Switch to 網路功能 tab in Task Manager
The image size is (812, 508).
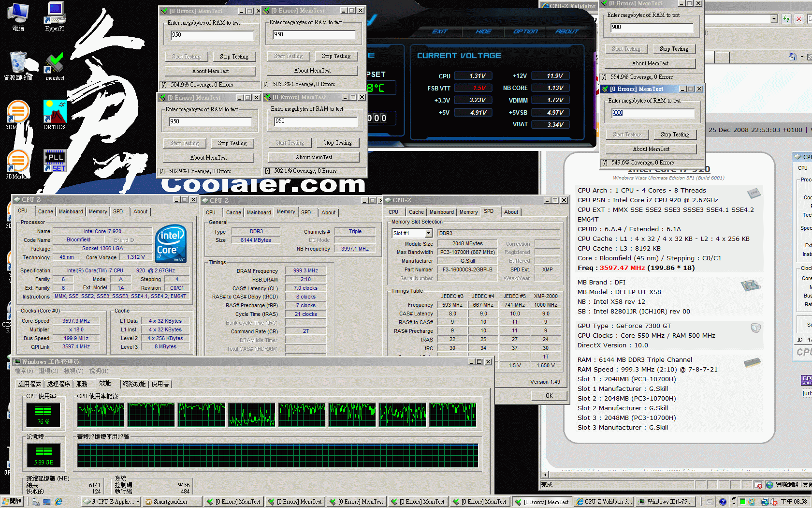[134, 384]
